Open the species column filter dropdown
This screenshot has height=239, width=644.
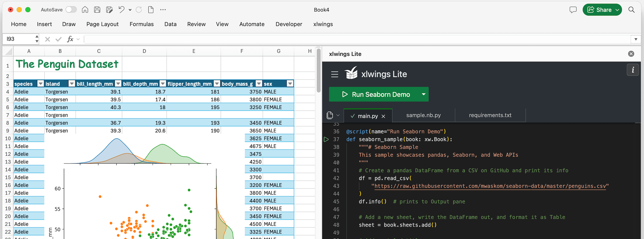point(41,84)
